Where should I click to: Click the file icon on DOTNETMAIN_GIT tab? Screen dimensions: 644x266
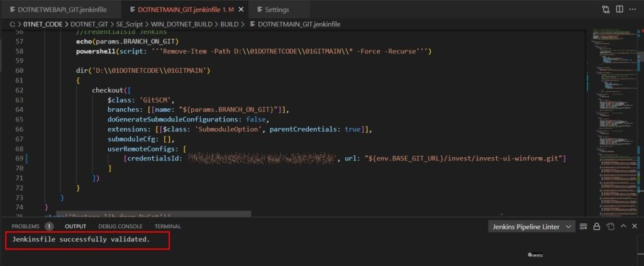click(132, 9)
